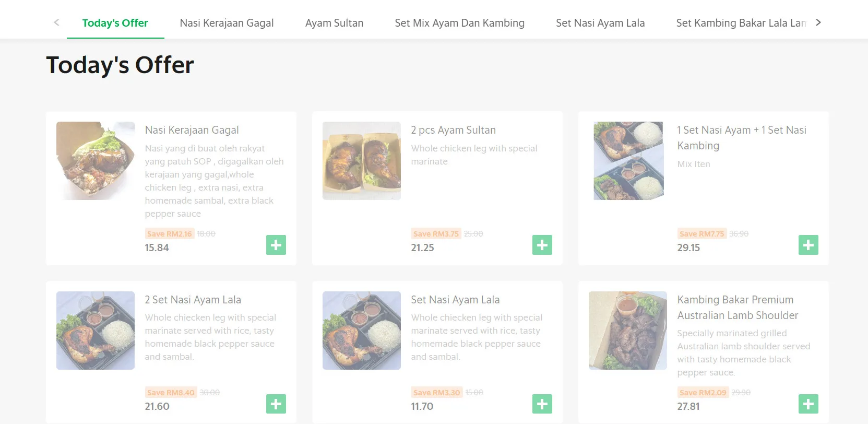This screenshot has width=868, height=424.
Task: Open the Nasi Kerajaan Gagal tab
Action: 227,23
